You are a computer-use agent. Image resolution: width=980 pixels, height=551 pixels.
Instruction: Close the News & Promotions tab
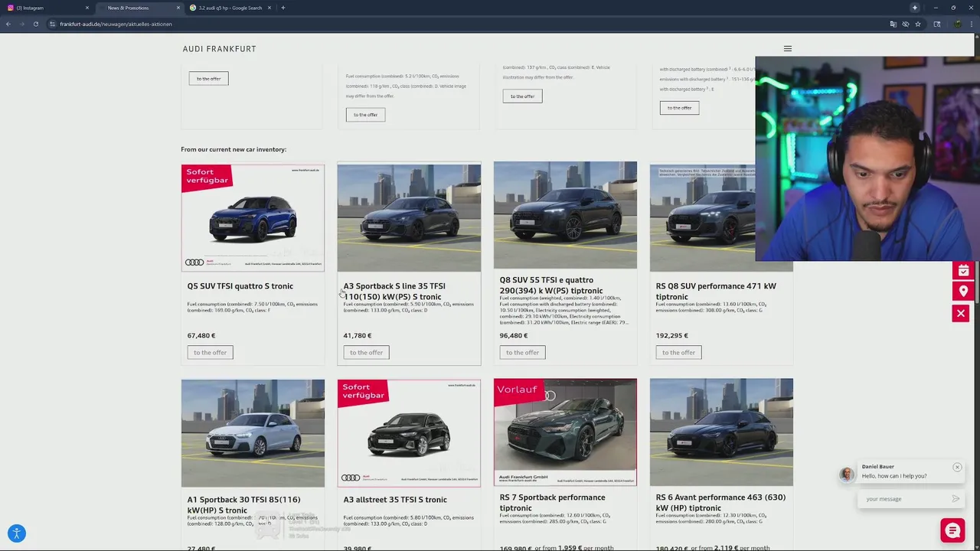[178, 8]
